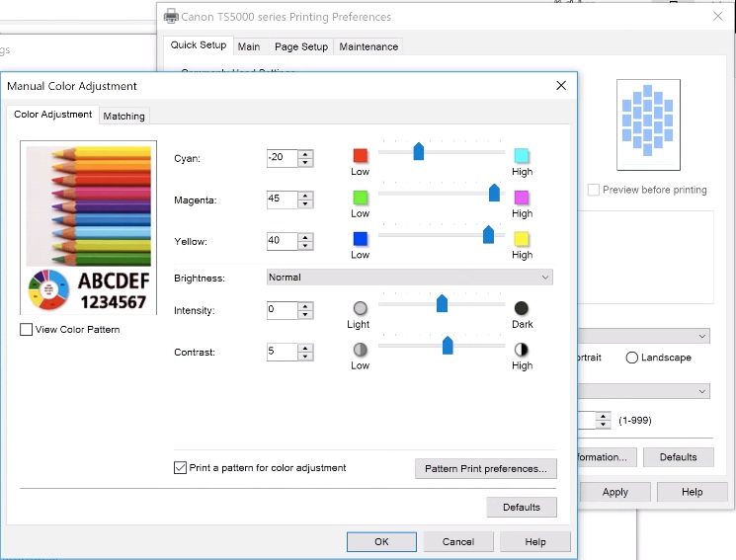Open dropdown above orientation in Printing Preferences

(644, 336)
